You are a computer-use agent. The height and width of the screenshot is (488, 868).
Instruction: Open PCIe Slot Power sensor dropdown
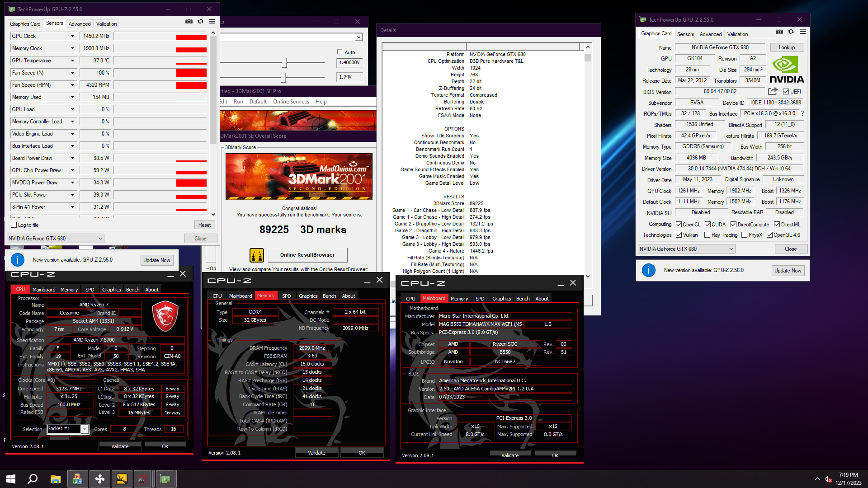(72, 195)
